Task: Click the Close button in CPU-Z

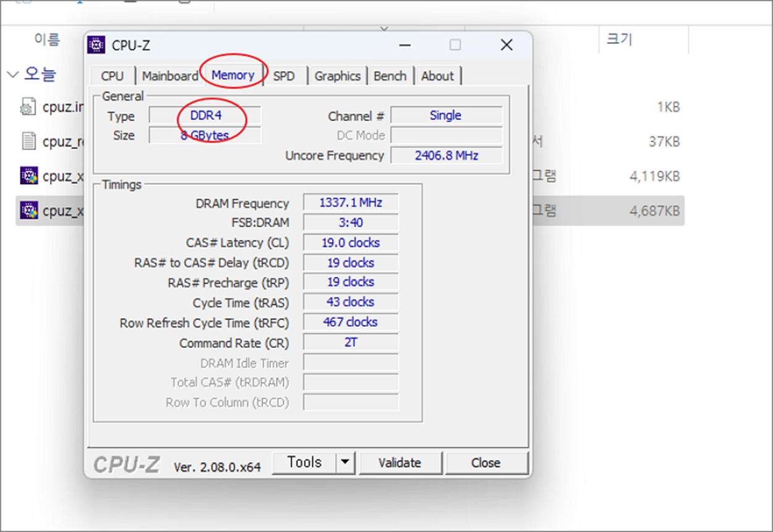Action: pos(486,462)
